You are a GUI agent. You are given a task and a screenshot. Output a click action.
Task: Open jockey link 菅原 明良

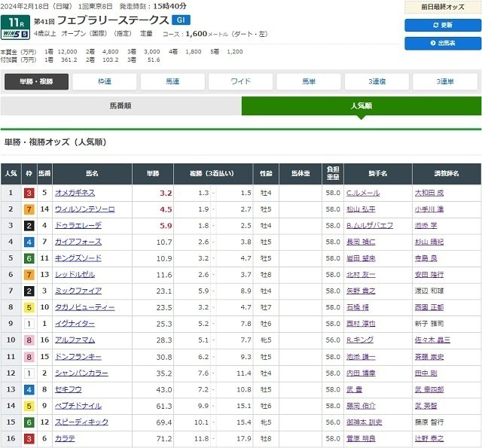click(361, 438)
